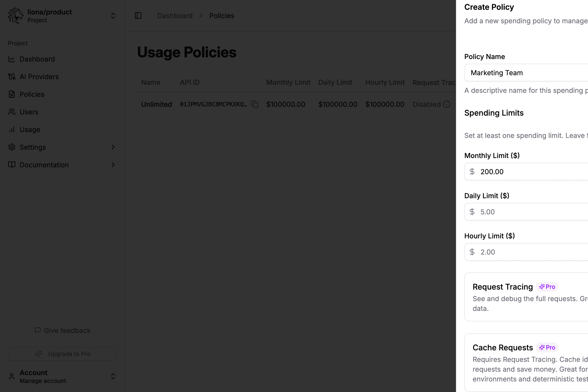Viewport: 588px width, 392px height.
Task: Click the API ID column header
Action: click(x=190, y=82)
